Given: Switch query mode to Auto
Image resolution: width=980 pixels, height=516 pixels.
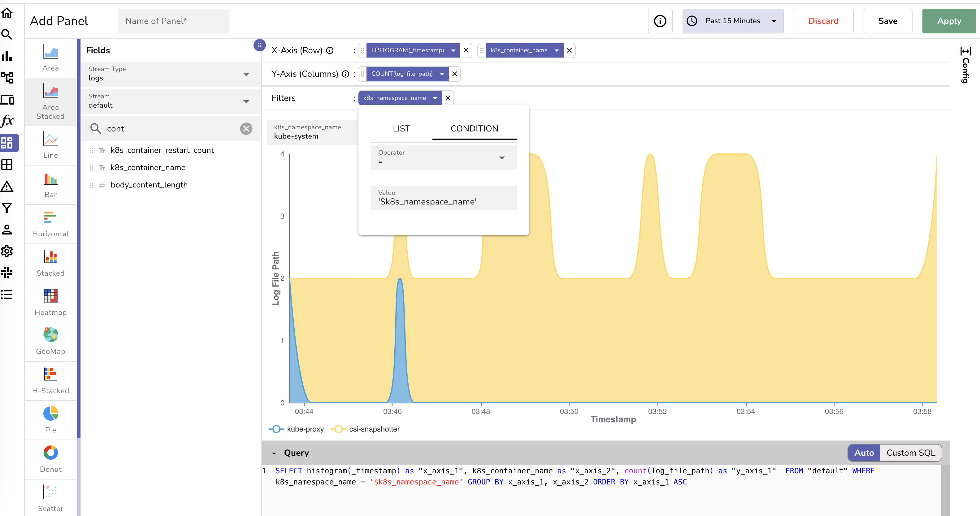Looking at the screenshot, I should click(x=864, y=453).
